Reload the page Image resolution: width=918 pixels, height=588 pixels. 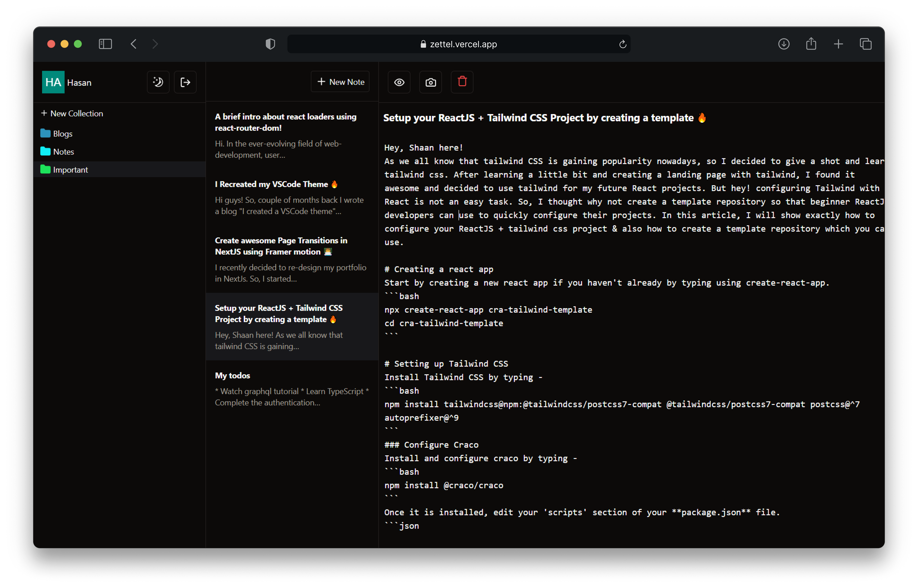pyautogui.click(x=622, y=44)
